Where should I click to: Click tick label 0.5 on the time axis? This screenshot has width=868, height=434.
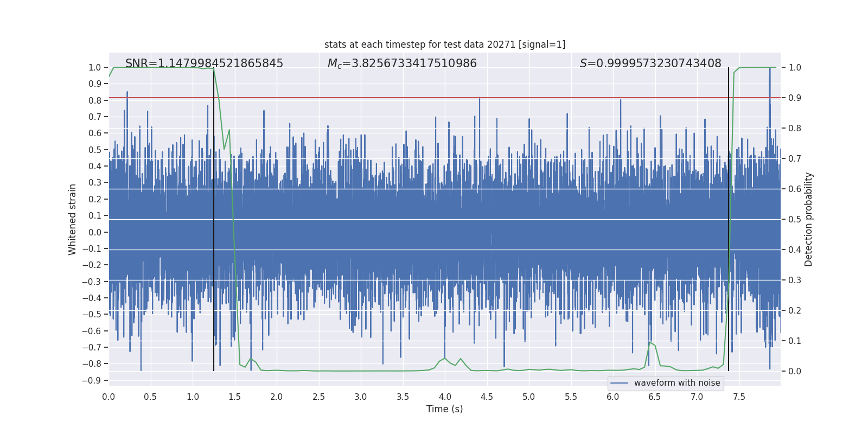pos(150,397)
